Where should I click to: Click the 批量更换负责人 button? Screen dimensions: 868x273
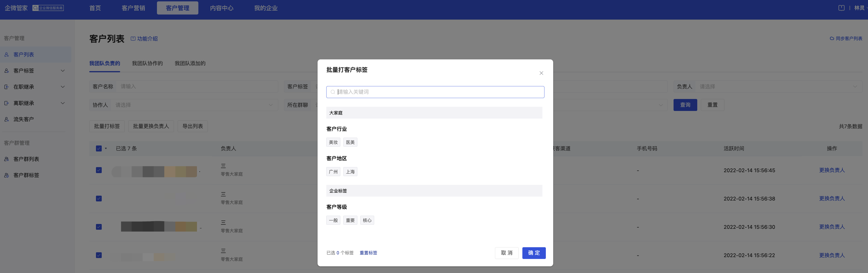pos(151,126)
